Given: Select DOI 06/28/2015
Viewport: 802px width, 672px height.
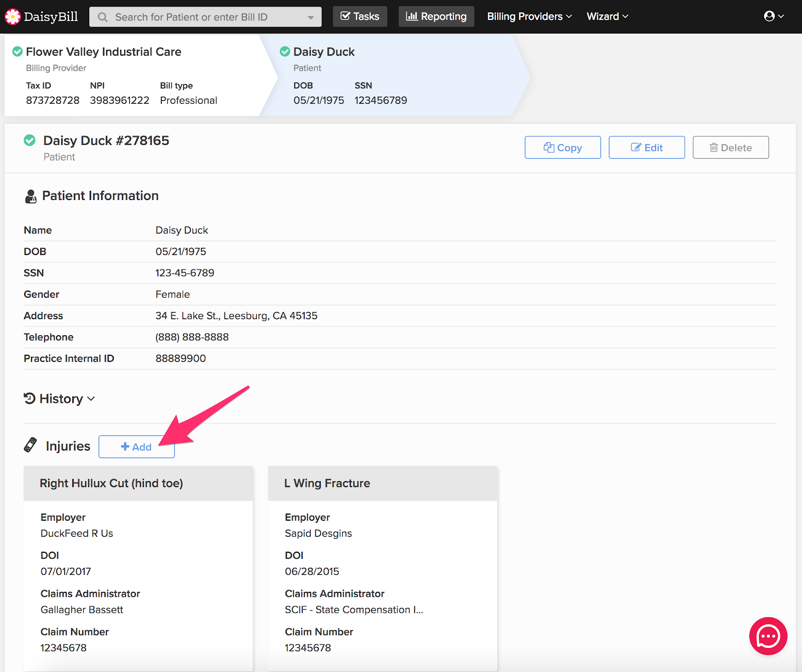Looking at the screenshot, I should pos(312,571).
